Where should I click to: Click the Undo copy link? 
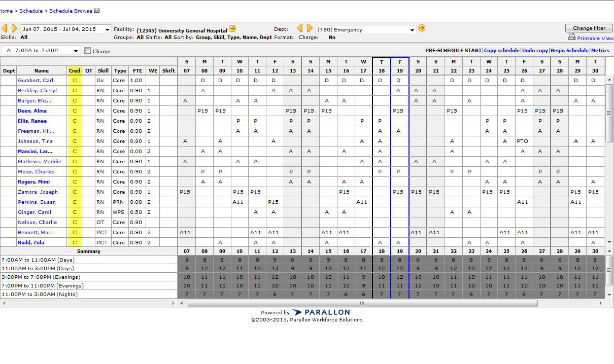coord(535,50)
